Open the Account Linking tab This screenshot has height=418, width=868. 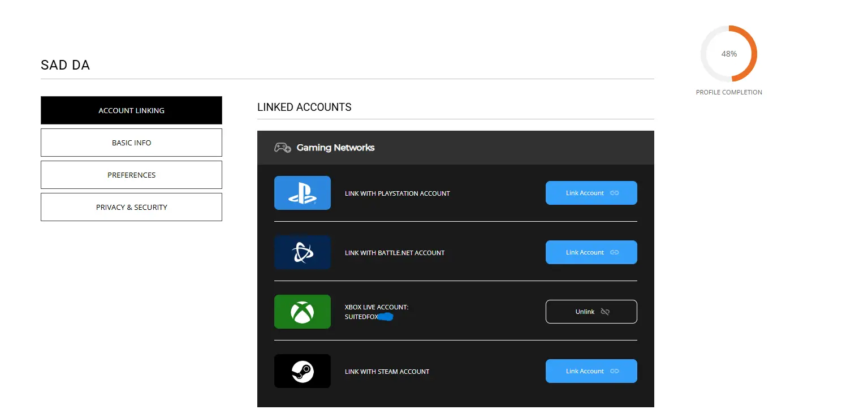click(x=131, y=110)
